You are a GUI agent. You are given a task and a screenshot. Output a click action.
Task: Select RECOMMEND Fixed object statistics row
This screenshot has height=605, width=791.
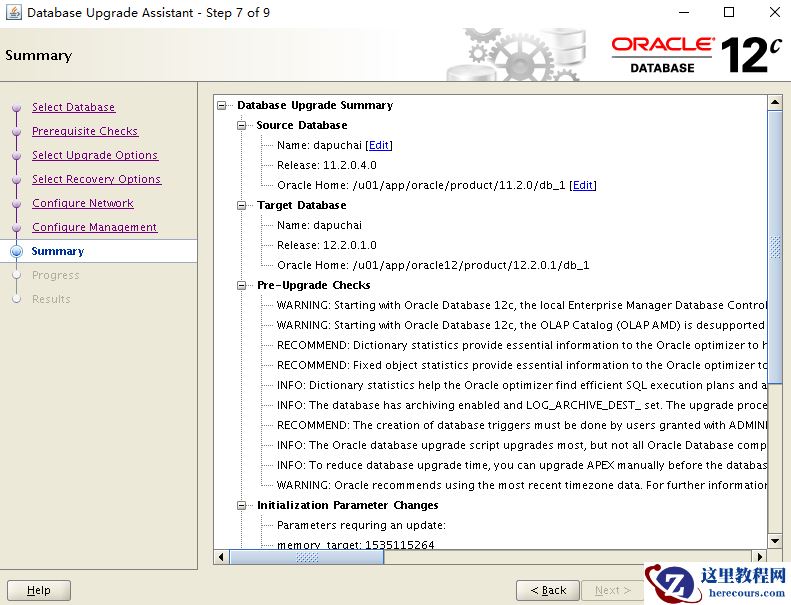tap(522, 365)
